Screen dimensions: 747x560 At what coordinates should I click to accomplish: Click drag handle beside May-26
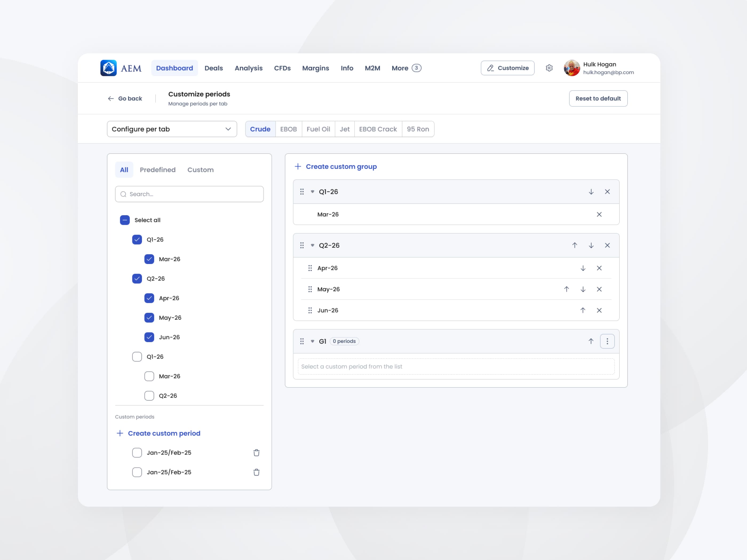point(310,289)
